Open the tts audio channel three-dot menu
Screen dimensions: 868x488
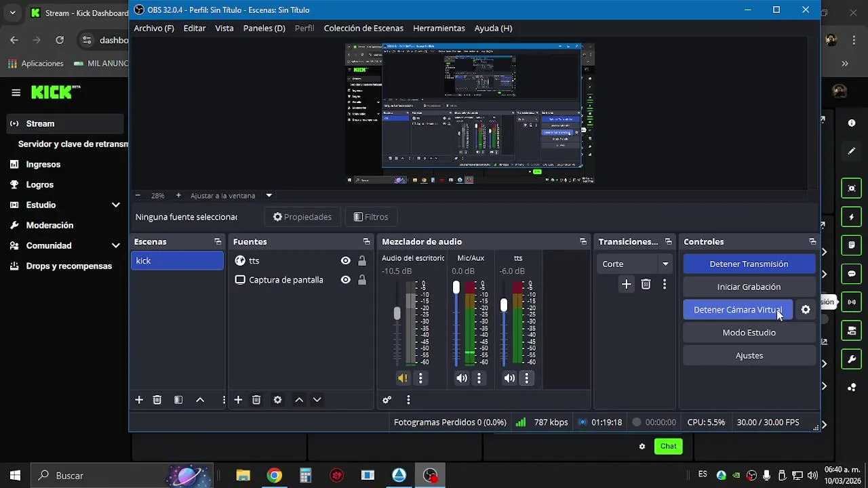click(526, 378)
